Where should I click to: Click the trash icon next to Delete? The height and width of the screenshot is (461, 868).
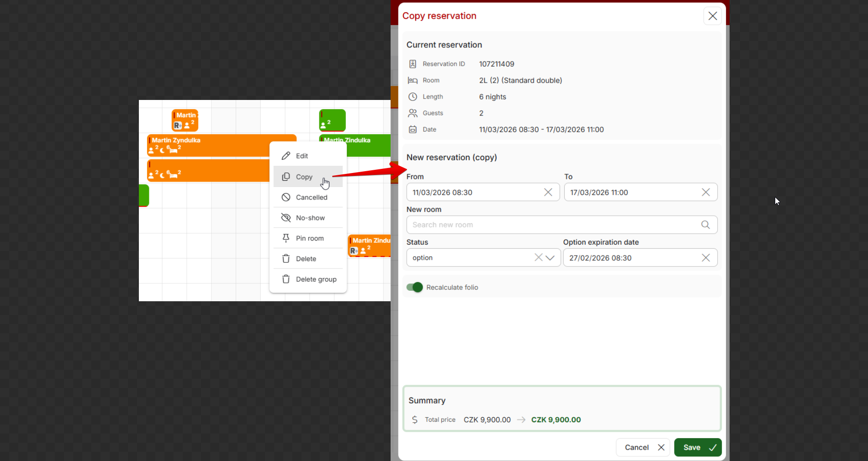(286, 259)
